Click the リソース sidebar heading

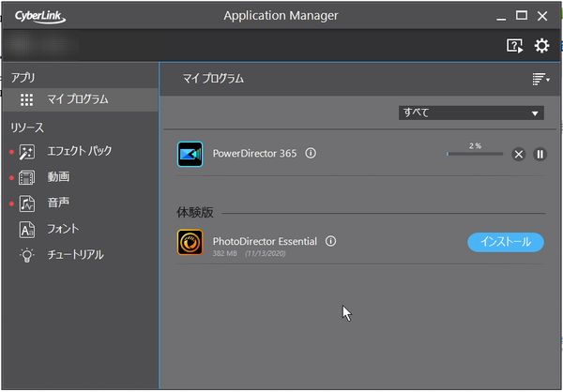click(x=27, y=128)
